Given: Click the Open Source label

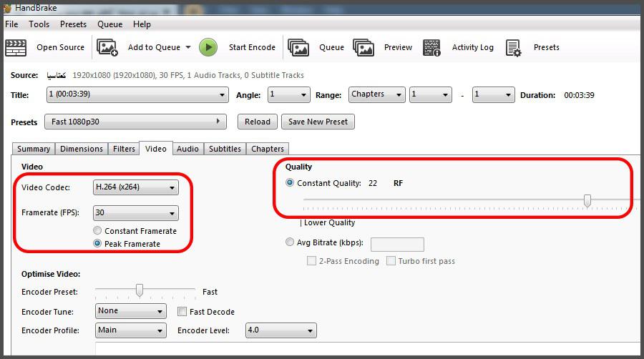Looking at the screenshot, I should point(60,47).
